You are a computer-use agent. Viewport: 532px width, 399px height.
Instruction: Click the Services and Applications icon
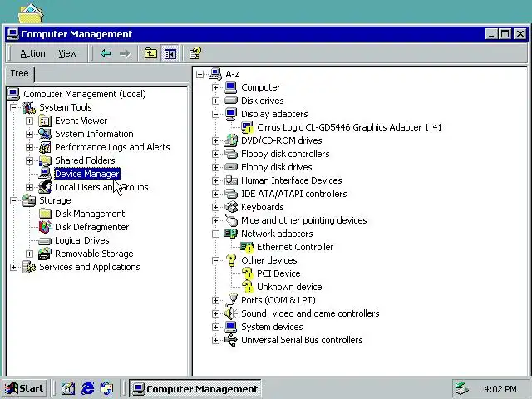coord(29,267)
